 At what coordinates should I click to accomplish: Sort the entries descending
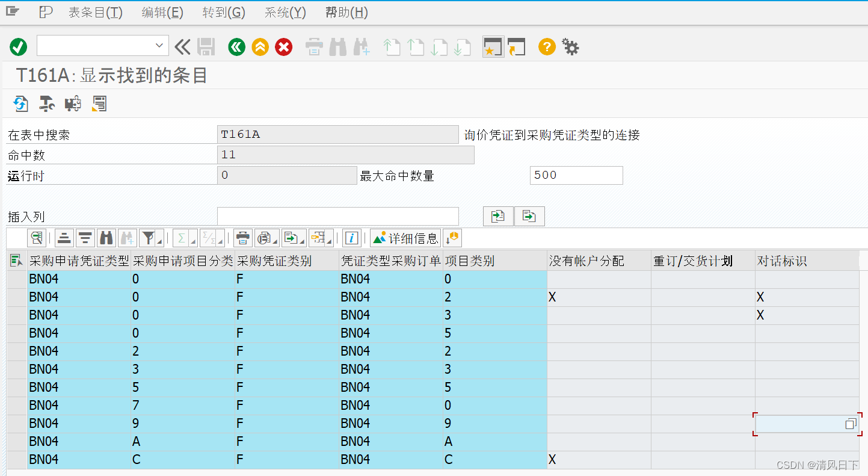[x=85, y=238]
